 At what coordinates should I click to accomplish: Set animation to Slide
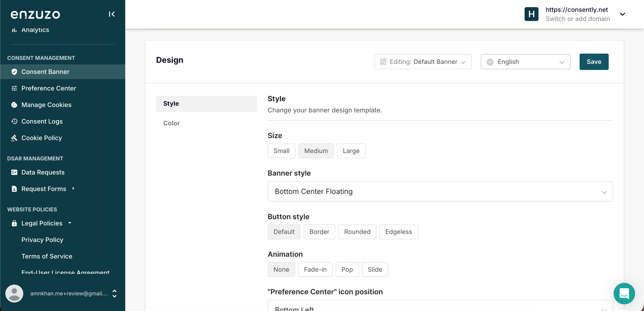[x=375, y=269]
